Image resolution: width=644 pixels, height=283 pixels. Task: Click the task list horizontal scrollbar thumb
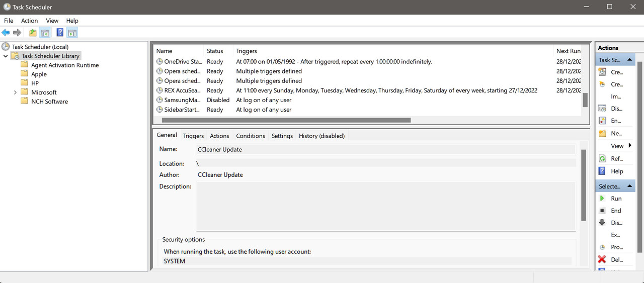[x=286, y=120]
